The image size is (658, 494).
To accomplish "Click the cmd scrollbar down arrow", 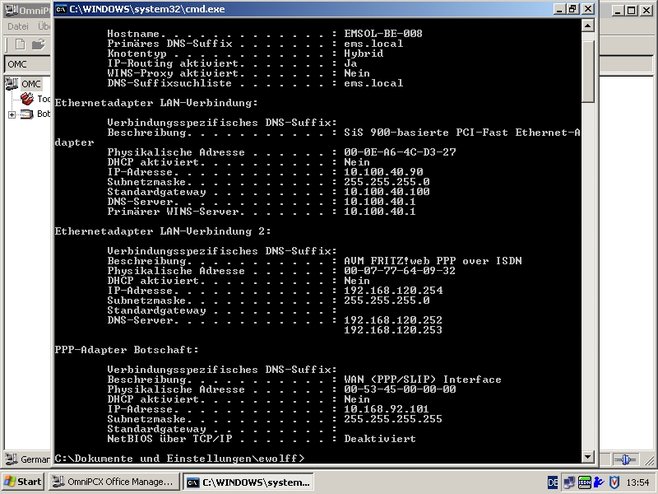I will pos(588,457).
